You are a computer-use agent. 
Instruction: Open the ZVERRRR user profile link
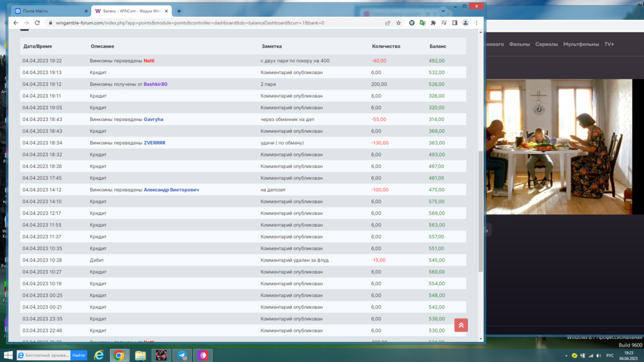[155, 143]
